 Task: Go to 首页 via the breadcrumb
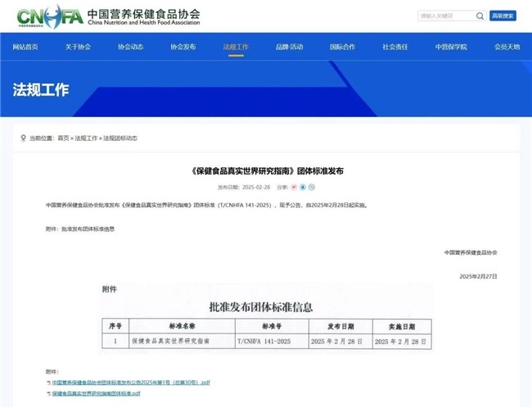[x=64, y=138]
